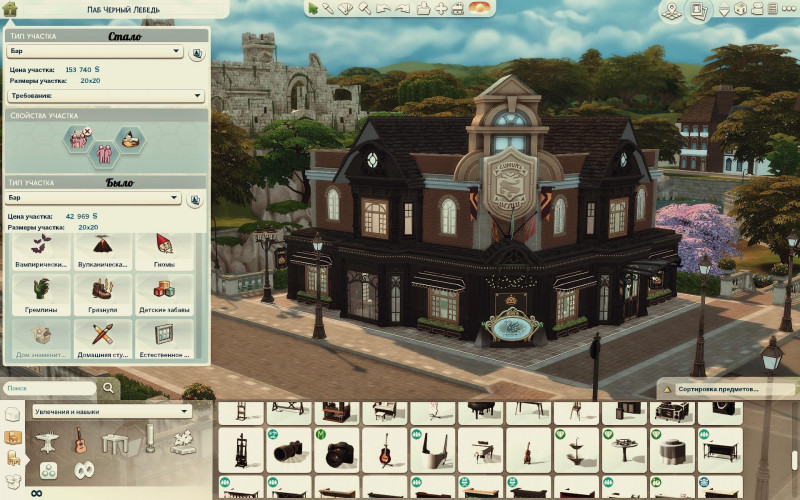Select the Естественное... lot trait tile
Image resolution: width=800 pixels, height=500 pixels.
coord(164,339)
